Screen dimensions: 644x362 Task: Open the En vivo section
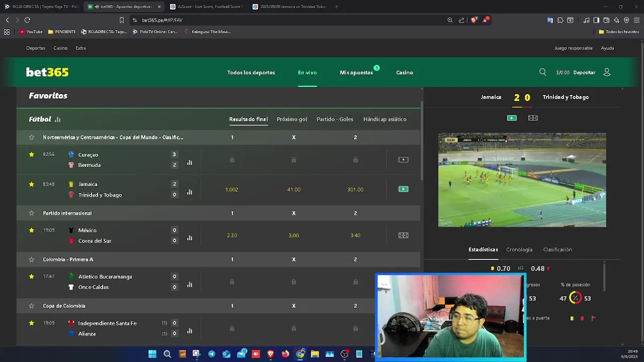(307, 72)
